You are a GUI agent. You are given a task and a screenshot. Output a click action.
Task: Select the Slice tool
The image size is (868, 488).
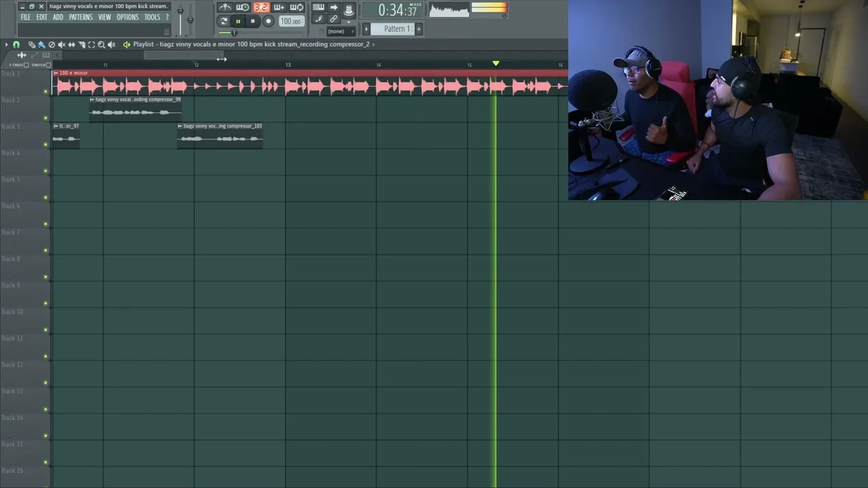click(82, 45)
